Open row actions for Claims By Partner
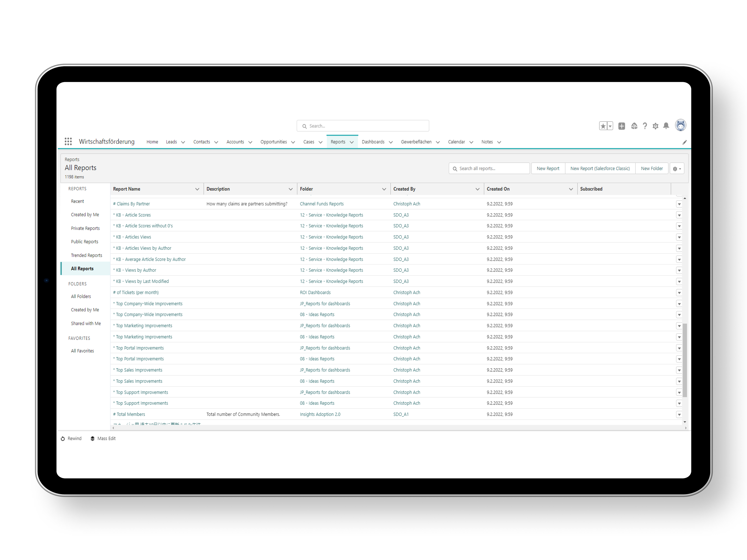Viewport: 747px width, 560px height. coord(679,204)
